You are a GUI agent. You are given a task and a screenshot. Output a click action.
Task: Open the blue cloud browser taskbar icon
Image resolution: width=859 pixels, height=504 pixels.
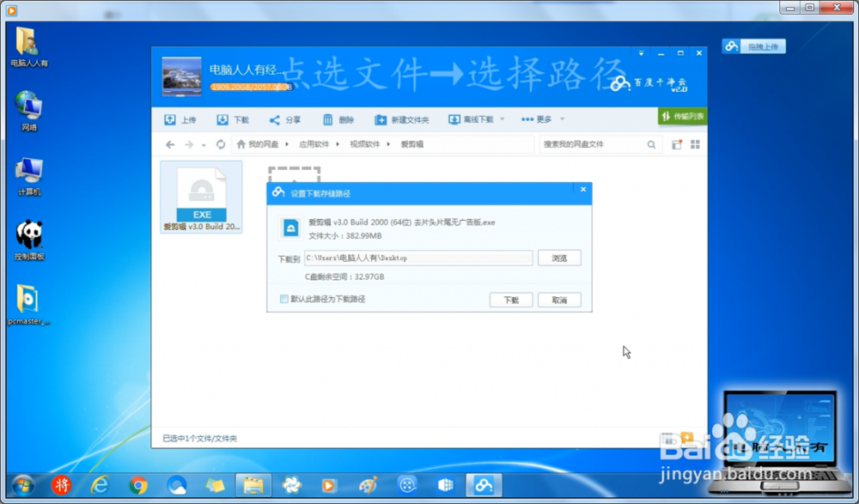(176, 485)
